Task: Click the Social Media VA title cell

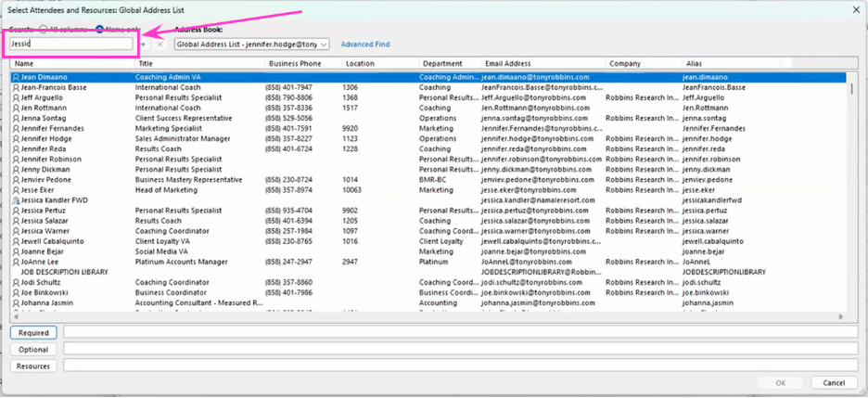Action: (x=161, y=251)
